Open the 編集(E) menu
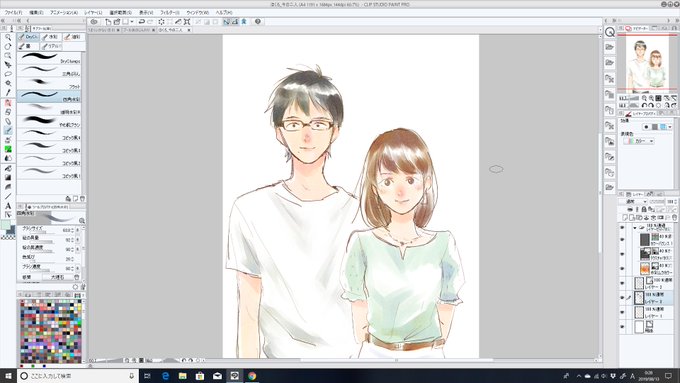 (x=36, y=13)
